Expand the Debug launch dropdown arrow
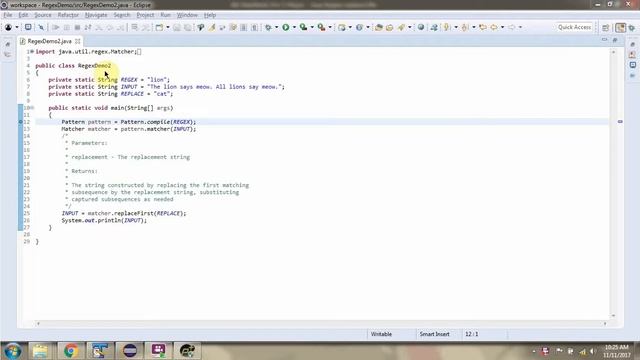Screen dimensions: 640x360 (276, 27)
